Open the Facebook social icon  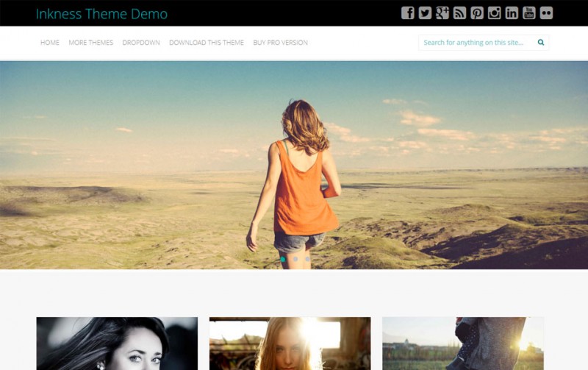pyautogui.click(x=408, y=13)
